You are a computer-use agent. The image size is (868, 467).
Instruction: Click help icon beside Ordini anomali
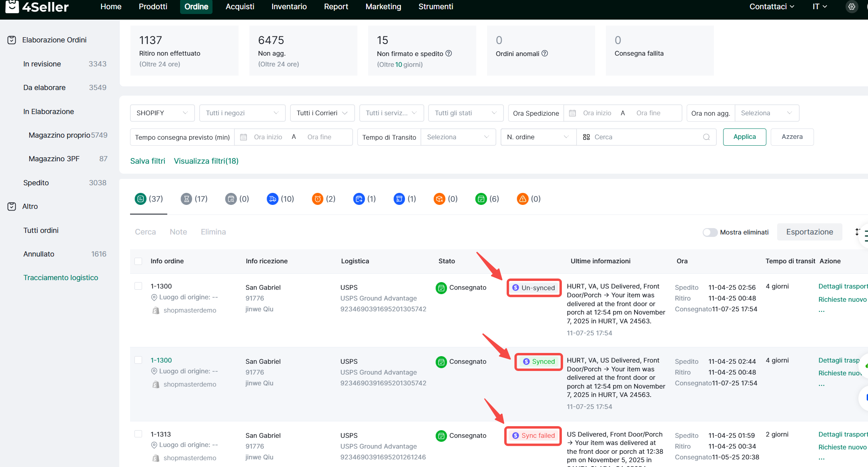(545, 53)
